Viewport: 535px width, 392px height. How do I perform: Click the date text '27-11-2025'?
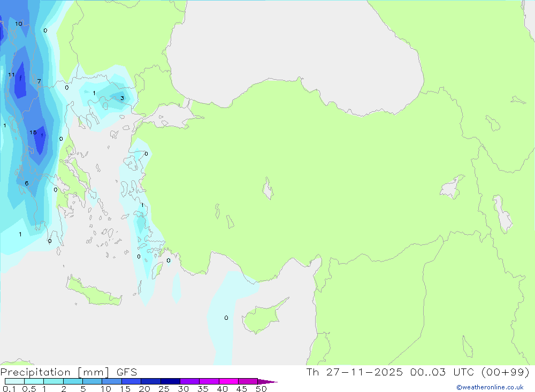click(x=364, y=372)
